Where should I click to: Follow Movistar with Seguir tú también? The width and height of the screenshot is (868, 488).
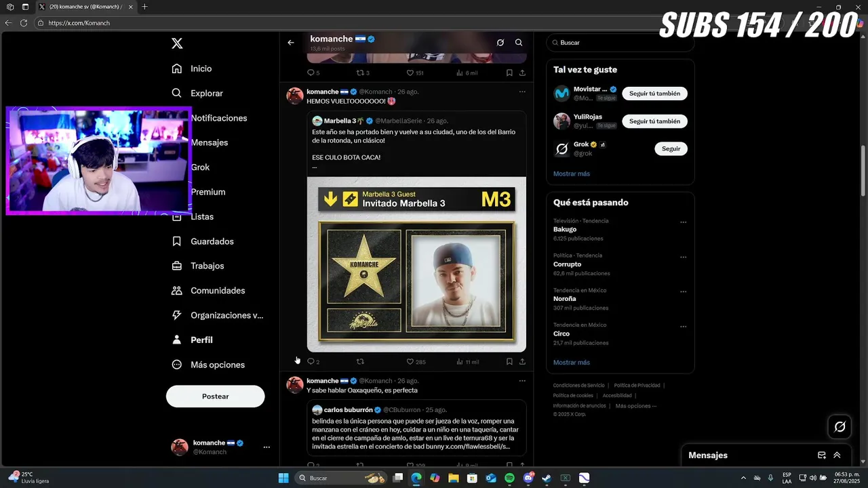(x=654, y=94)
